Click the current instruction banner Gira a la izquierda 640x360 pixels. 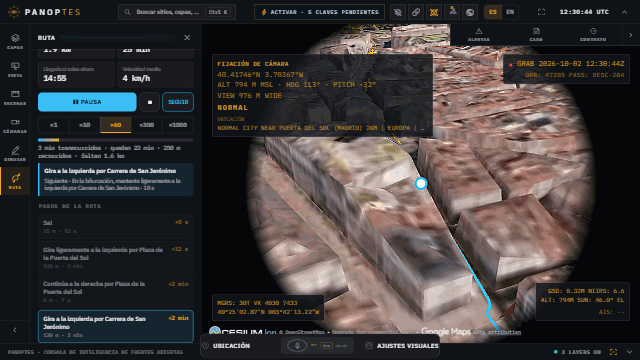pos(116,179)
